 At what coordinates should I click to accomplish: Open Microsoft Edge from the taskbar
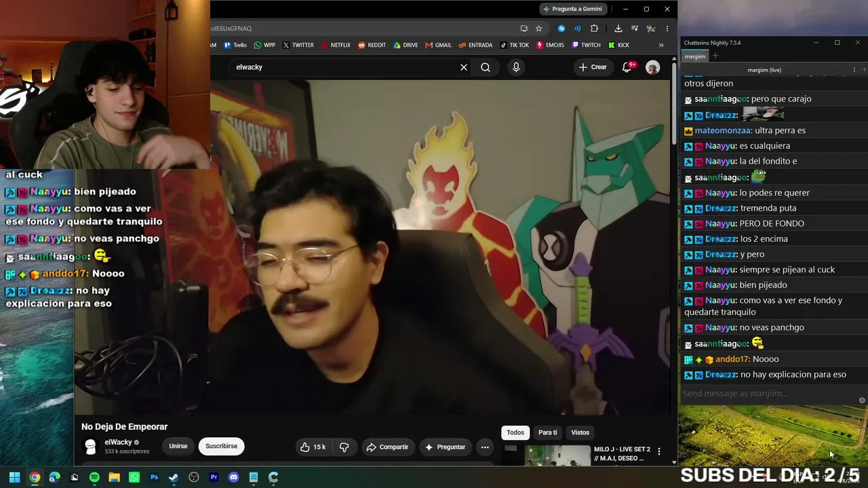[54, 477]
